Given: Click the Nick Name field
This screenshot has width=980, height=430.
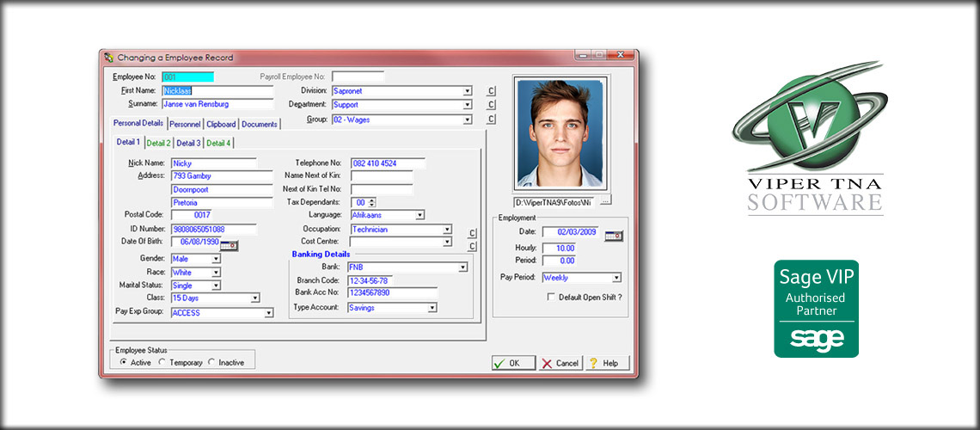Looking at the screenshot, I should [214, 163].
